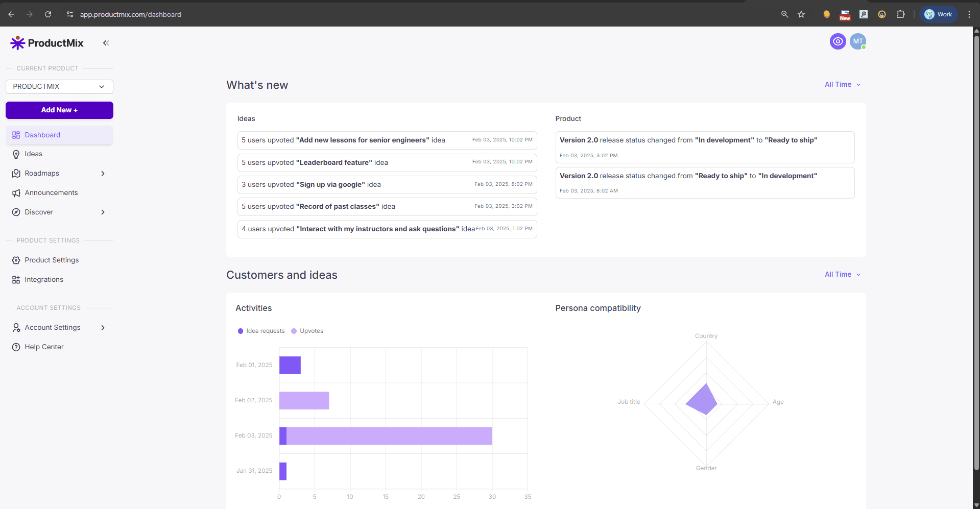This screenshot has height=509, width=980.
Task: Open the MT user avatar menu
Action: pyautogui.click(x=857, y=41)
